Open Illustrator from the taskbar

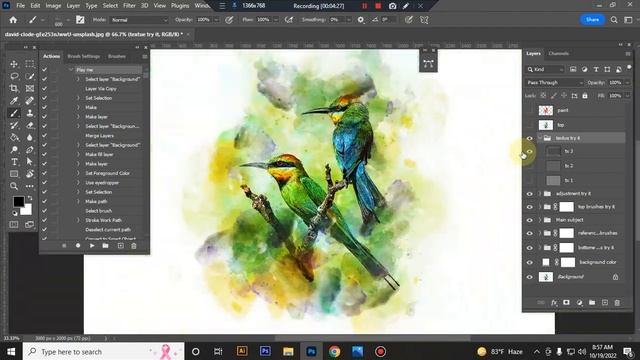(x=242, y=351)
